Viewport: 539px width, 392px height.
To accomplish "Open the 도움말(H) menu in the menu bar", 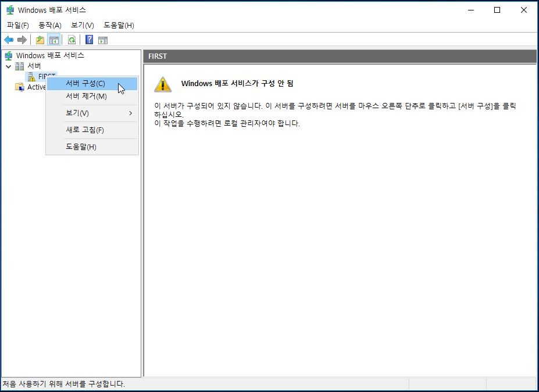I will [119, 25].
